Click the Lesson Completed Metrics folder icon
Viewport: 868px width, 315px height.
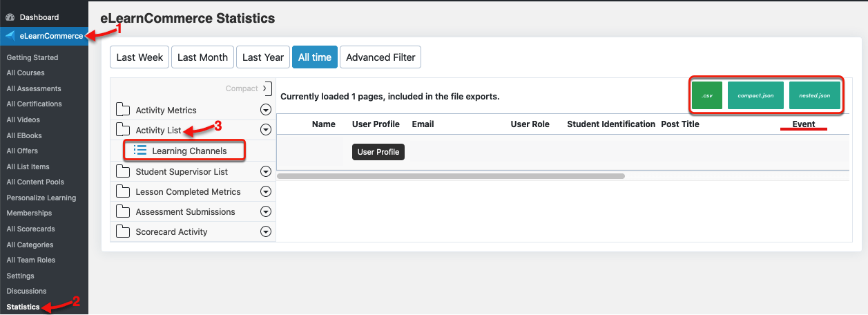[x=123, y=191]
